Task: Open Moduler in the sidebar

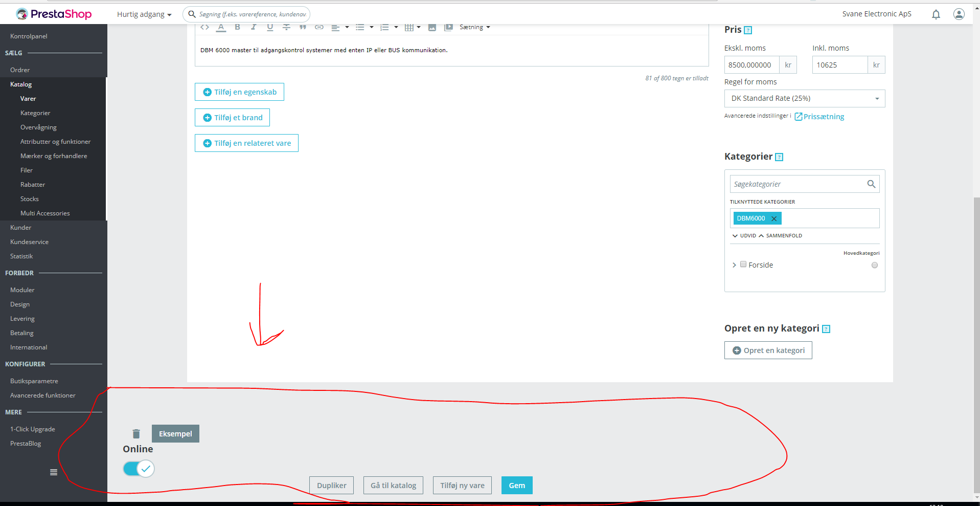Action: (22, 290)
